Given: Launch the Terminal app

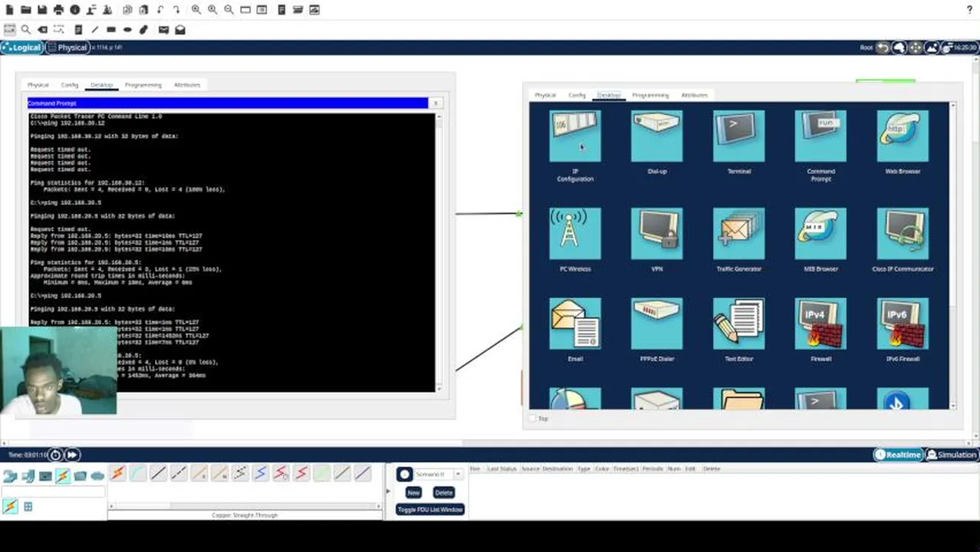Looking at the screenshot, I should pos(738,136).
